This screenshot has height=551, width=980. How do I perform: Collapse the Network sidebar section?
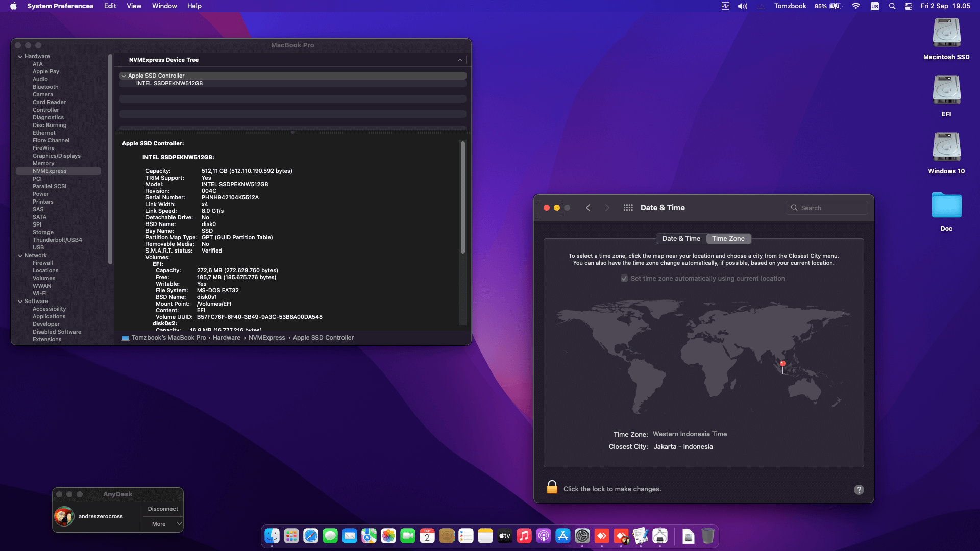20,256
